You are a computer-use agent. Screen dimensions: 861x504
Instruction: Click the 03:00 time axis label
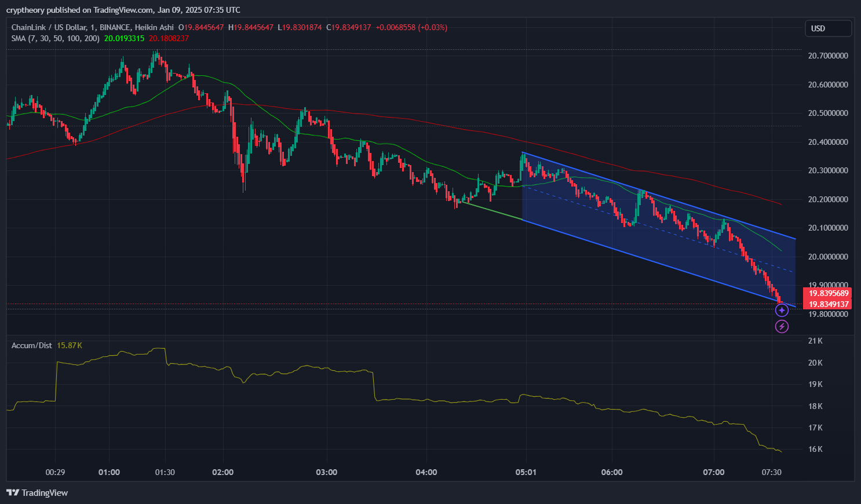click(x=326, y=472)
